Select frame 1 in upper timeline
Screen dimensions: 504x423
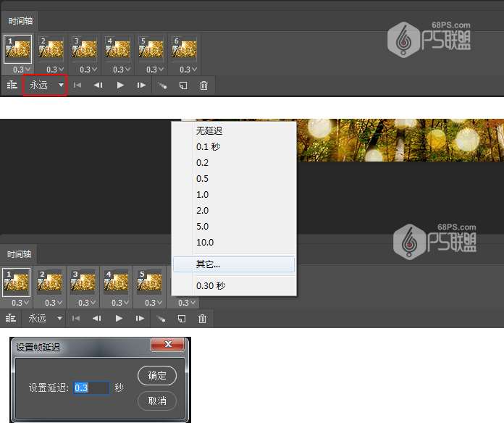coord(17,49)
